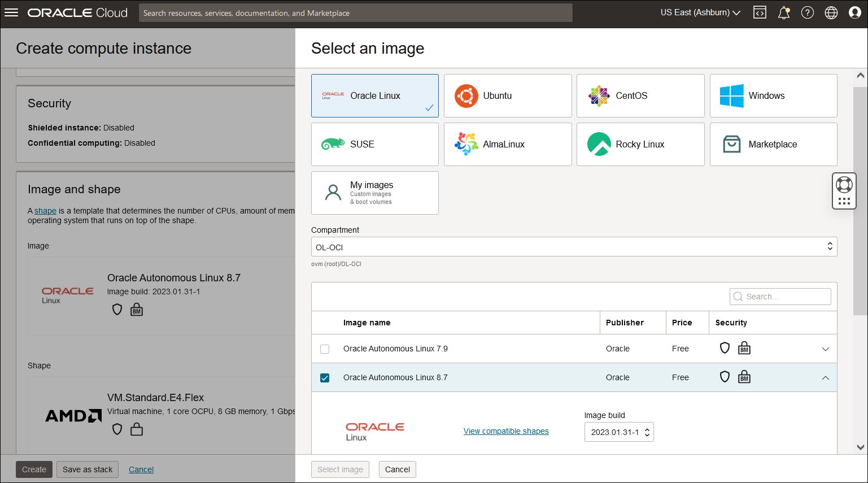The image size is (868, 483).
Task: Select Ubuntu as the image source
Action: pyautogui.click(x=507, y=95)
